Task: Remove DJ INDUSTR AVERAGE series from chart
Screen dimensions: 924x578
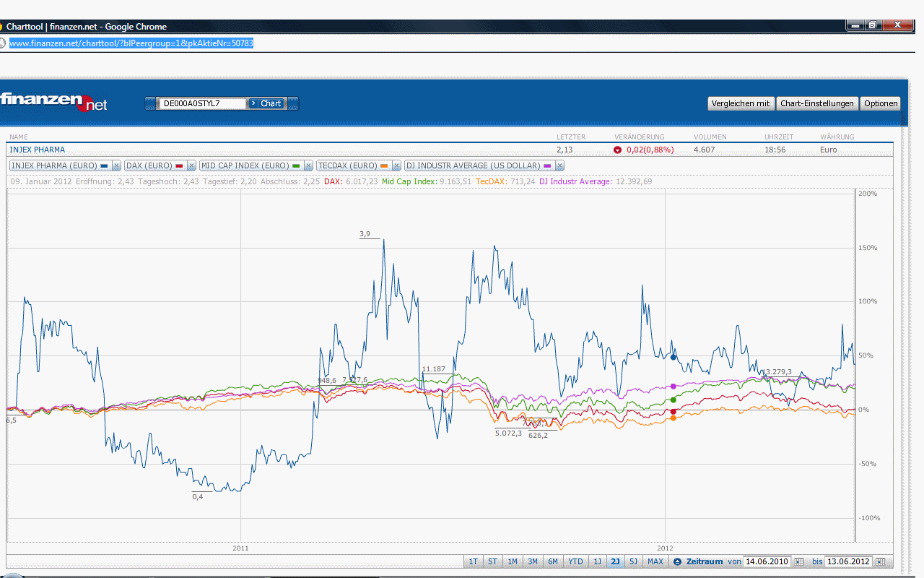Action: coord(559,165)
